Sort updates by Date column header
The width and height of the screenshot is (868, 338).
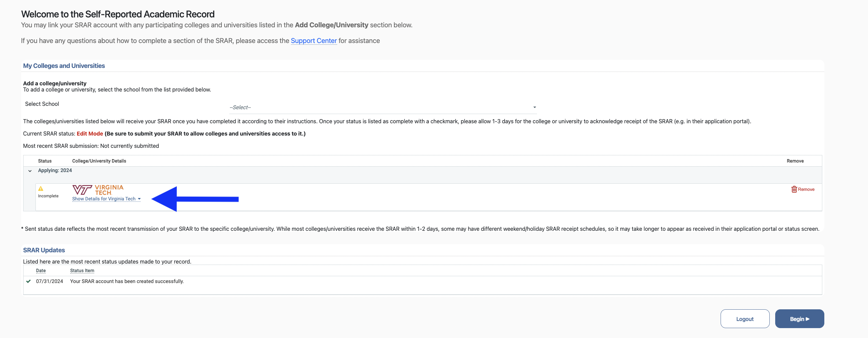pyautogui.click(x=41, y=271)
